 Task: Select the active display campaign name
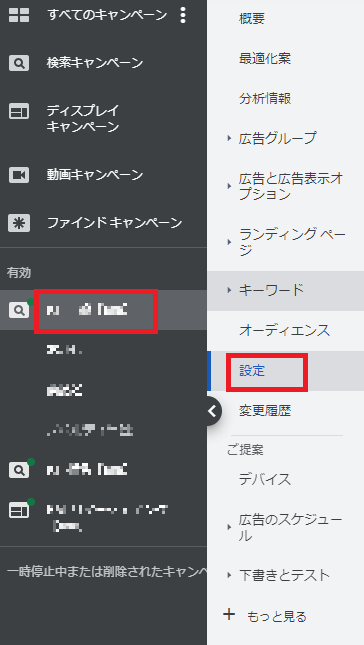tap(107, 517)
